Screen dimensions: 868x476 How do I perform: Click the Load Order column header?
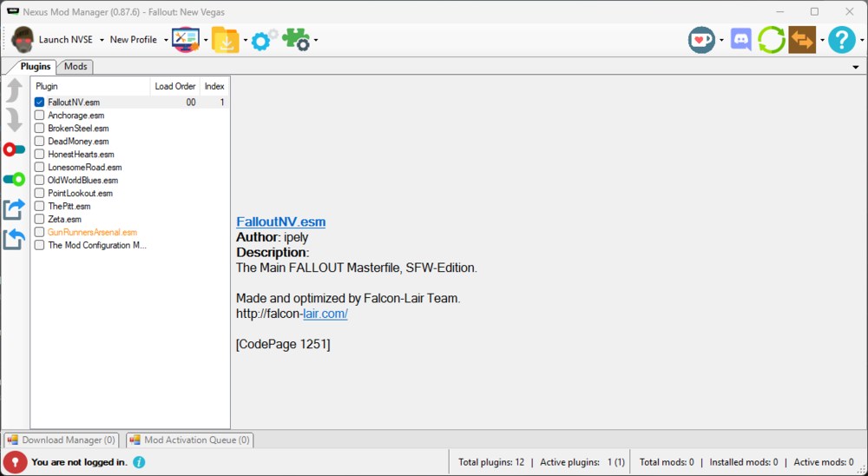175,87
